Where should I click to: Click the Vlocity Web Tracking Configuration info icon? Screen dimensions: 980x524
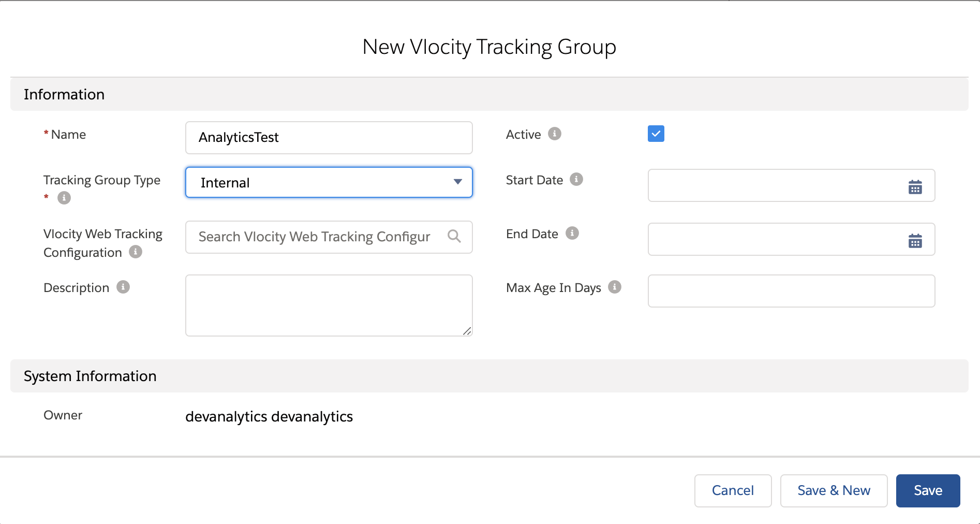(136, 252)
